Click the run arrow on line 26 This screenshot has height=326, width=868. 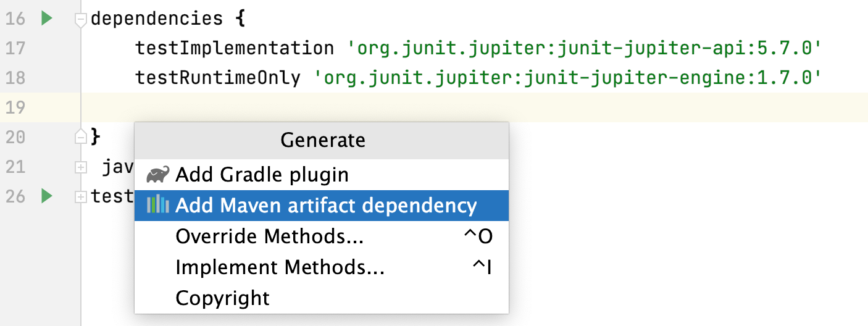coord(47,196)
